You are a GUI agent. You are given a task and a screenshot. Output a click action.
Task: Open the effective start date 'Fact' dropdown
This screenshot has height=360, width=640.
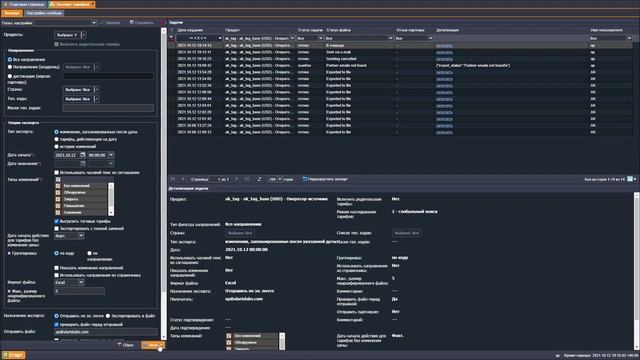[81, 236]
